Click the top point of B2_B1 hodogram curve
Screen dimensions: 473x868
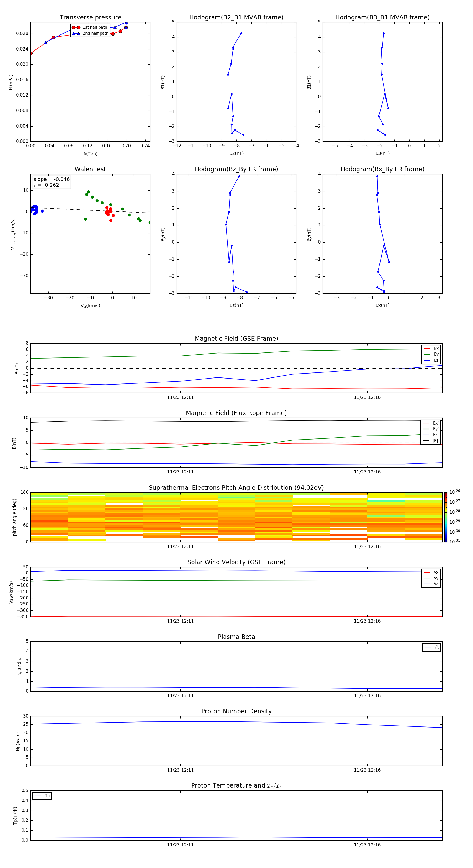[x=241, y=33]
